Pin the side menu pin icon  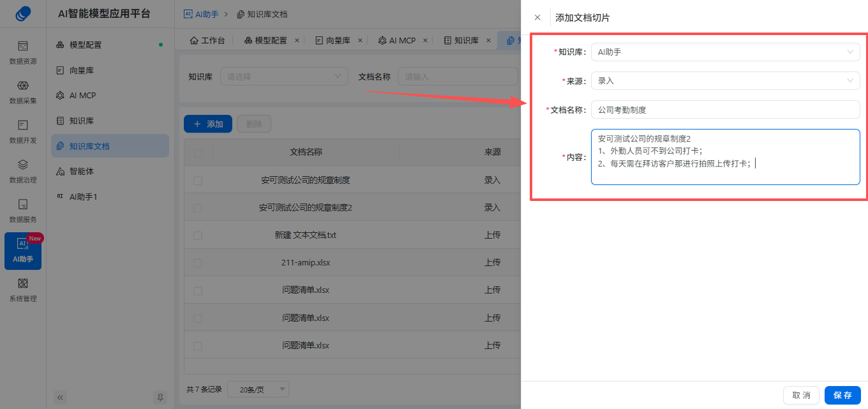tap(160, 397)
